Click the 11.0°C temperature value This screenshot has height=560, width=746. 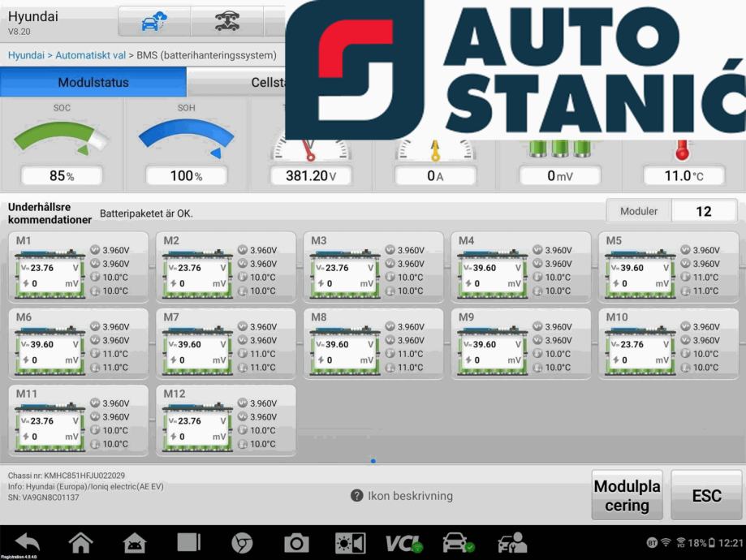[x=684, y=175]
